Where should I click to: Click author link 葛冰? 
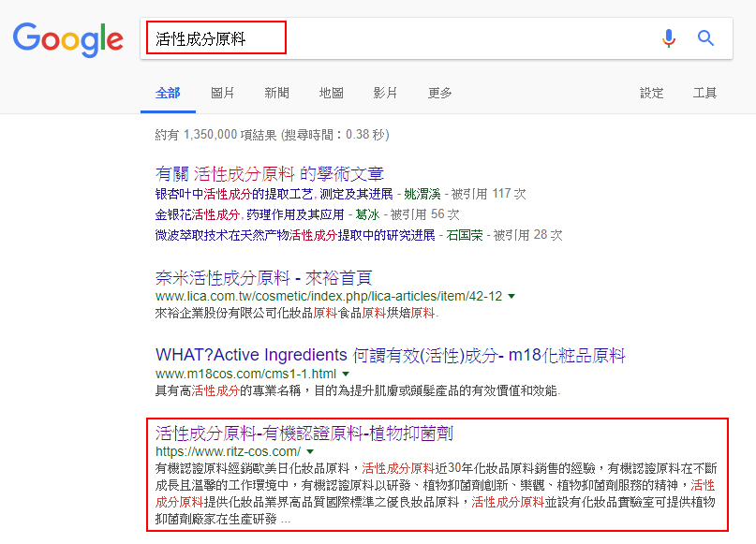pyautogui.click(x=367, y=214)
